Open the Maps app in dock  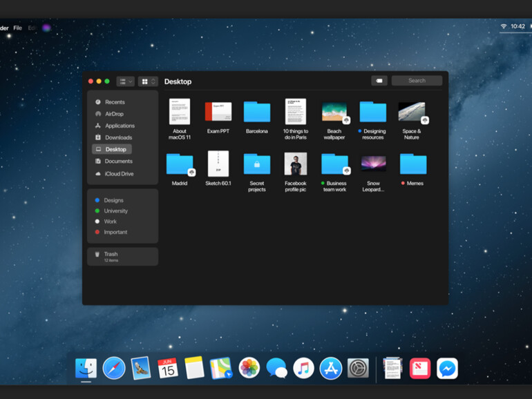[221, 368]
